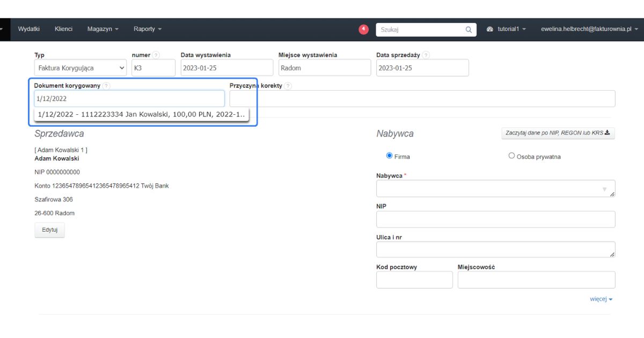Click the Konto bank account number line
The width and height of the screenshot is (644, 338).
pyautogui.click(x=101, y=186)
